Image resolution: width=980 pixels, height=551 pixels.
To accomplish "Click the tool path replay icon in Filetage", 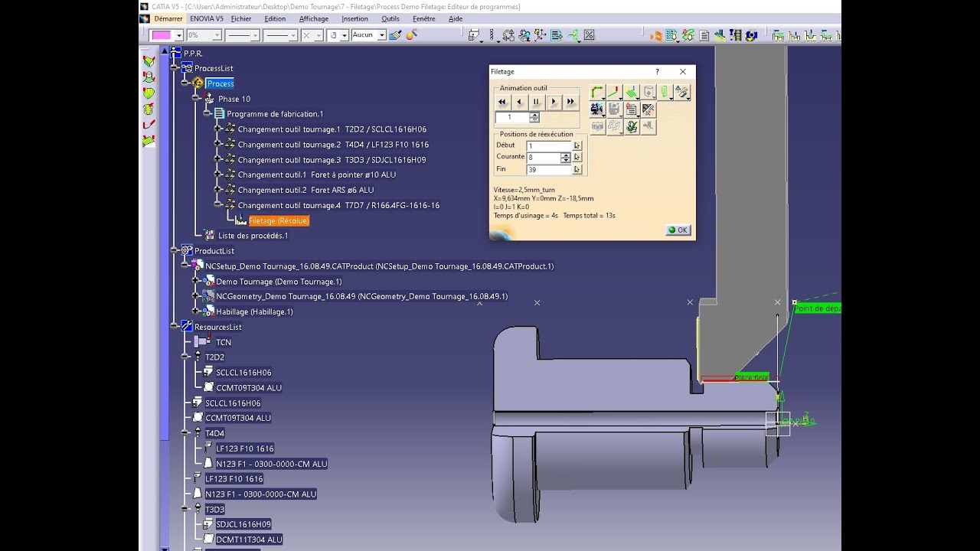I will [597, 93].
